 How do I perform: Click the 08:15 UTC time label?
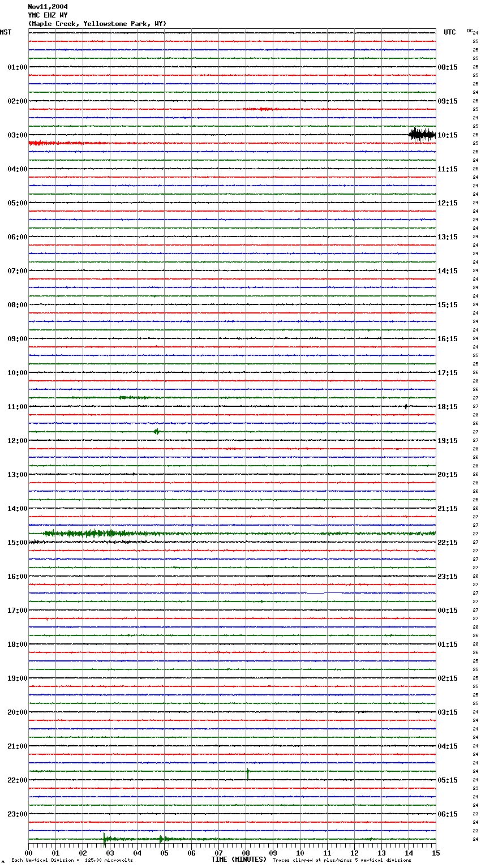coord(448,67)
